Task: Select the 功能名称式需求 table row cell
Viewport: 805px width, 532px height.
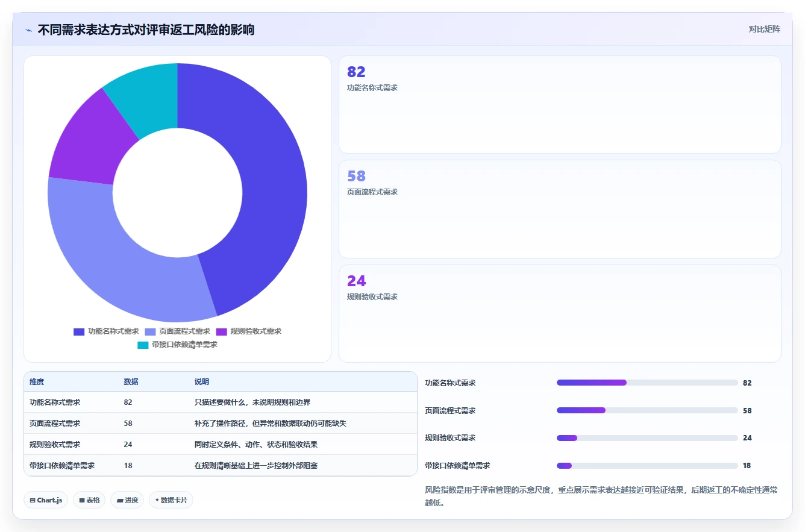Action: (55, 402)
